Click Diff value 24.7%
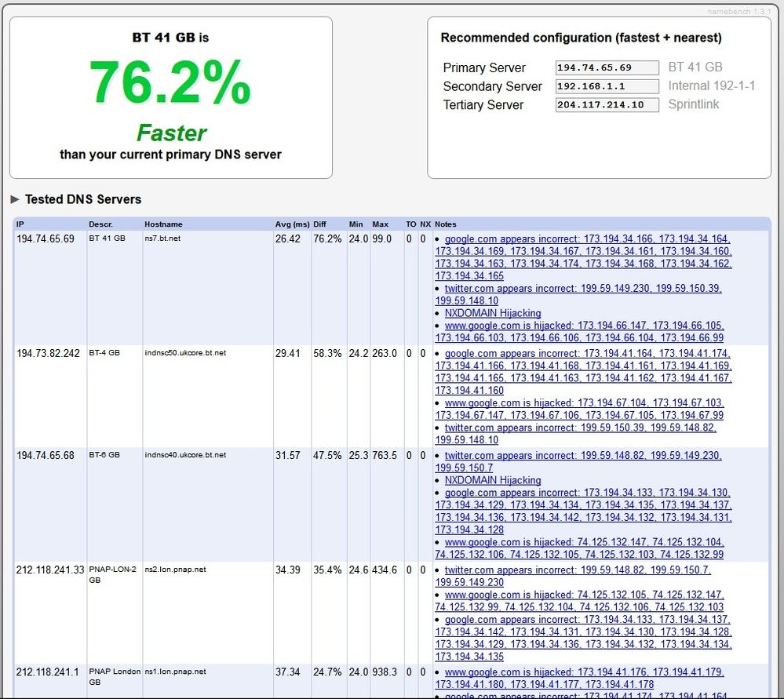 327,672
